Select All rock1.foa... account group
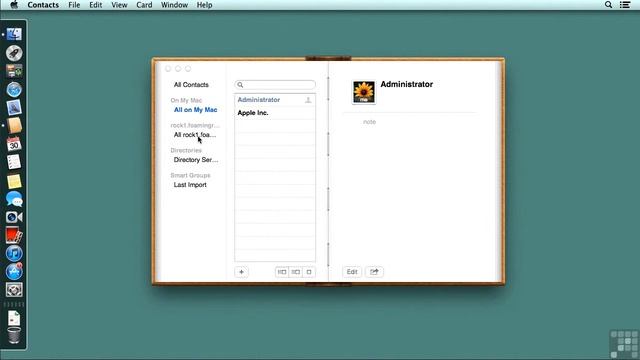The height and width of the screenshot is (360, 640). coord(195,135)
